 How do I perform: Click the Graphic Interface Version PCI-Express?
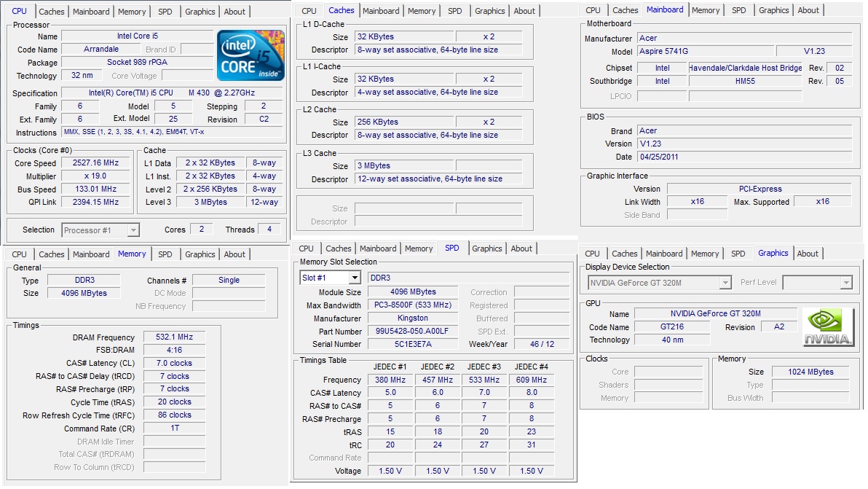pyautogui.click(x=760, y=189)
